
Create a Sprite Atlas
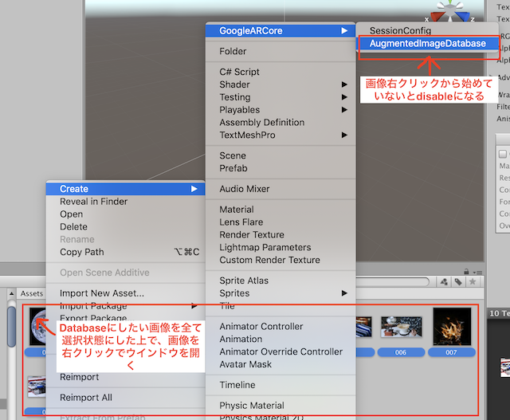pos(280,281)
